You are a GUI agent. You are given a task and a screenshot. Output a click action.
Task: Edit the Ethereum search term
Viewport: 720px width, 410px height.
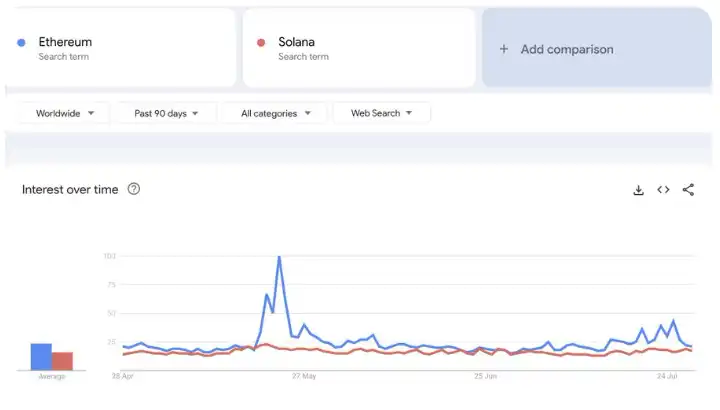[66, 43]
